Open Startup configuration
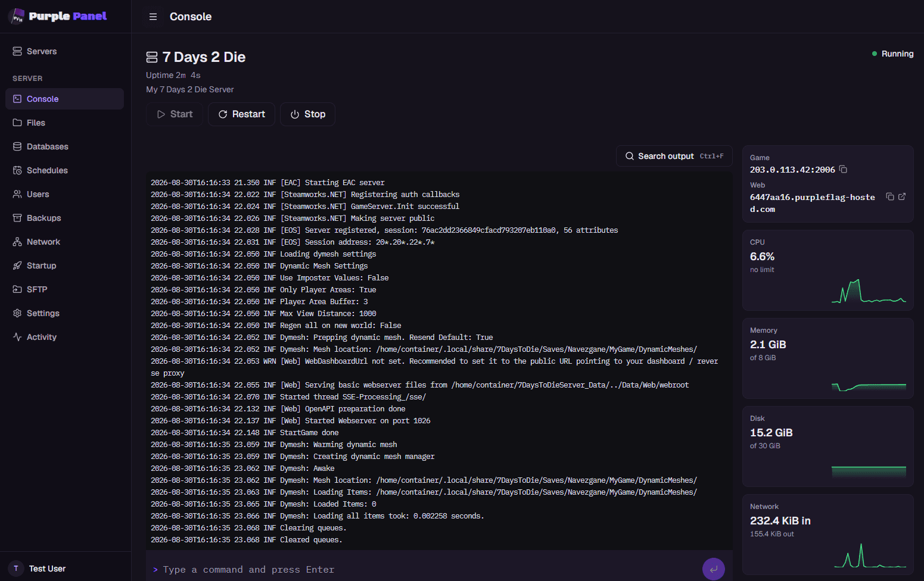The height and width of the screenshot is (581, 924). (64, 265)
